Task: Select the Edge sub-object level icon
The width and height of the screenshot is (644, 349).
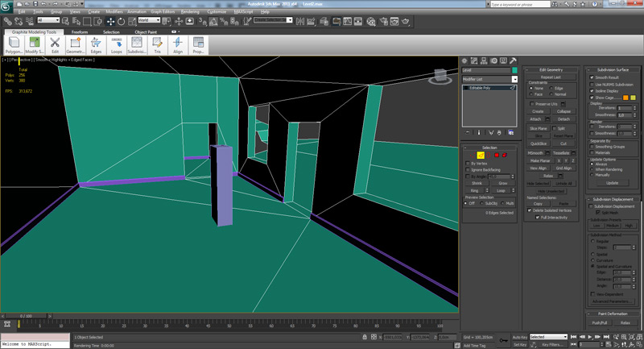Action: (480, 155)
